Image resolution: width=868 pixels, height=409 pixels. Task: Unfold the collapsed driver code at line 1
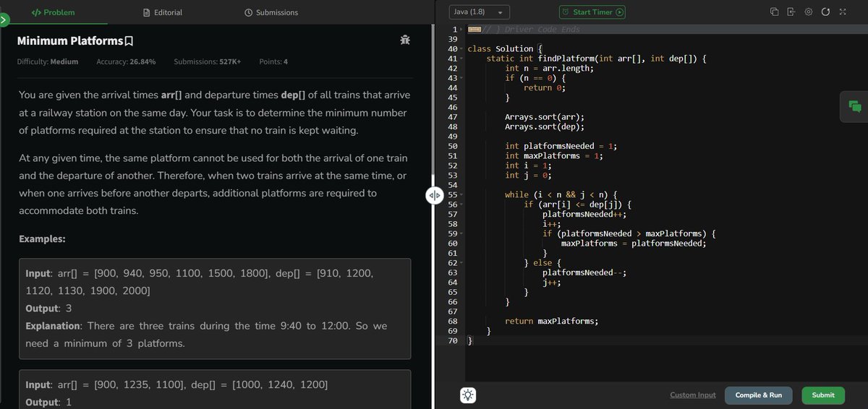click(x=461, y=29)
